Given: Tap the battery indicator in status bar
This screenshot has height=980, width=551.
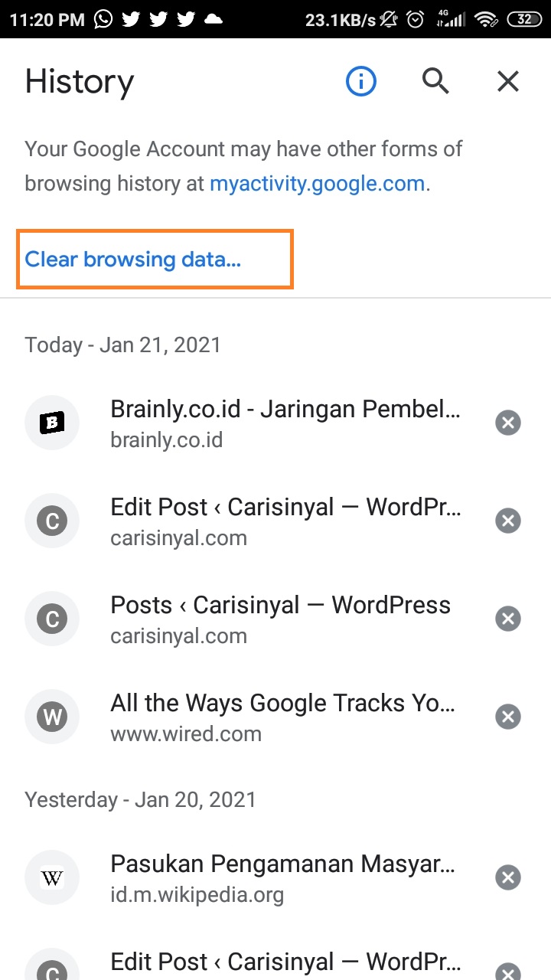Looking at the screenshot, I should coord(524,19).
